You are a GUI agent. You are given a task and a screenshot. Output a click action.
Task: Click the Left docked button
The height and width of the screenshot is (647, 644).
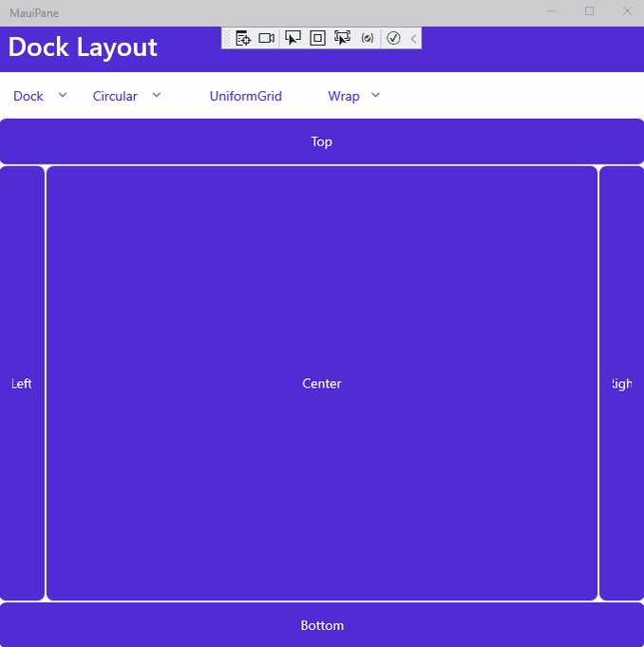22,383
